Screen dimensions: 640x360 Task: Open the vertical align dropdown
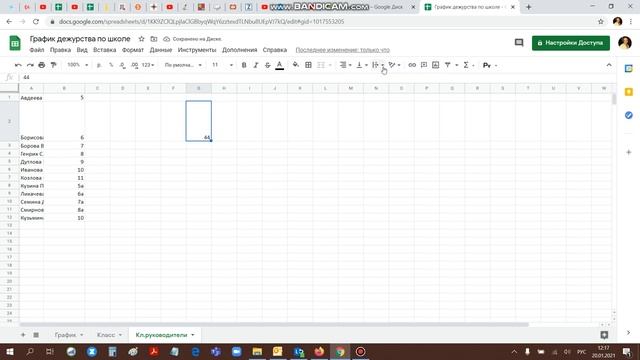(362, 65)
